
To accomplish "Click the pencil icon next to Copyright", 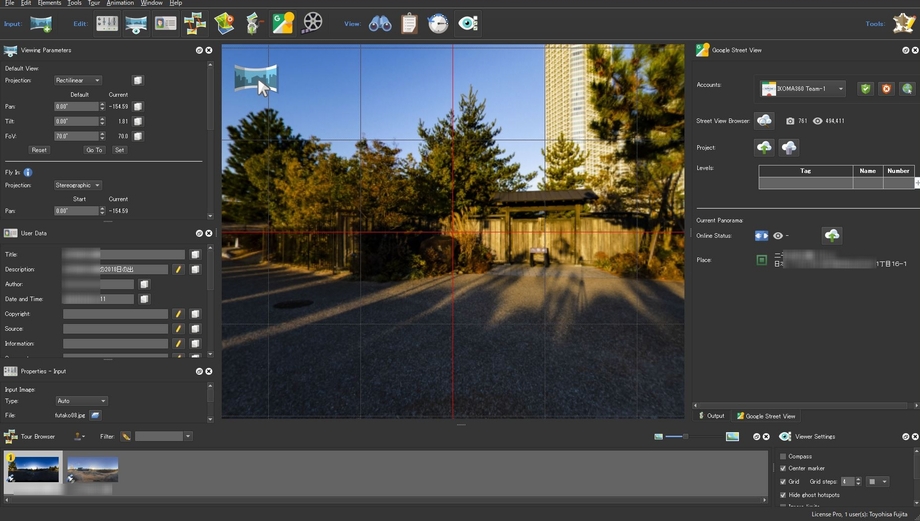I will [x=178, y=314].
